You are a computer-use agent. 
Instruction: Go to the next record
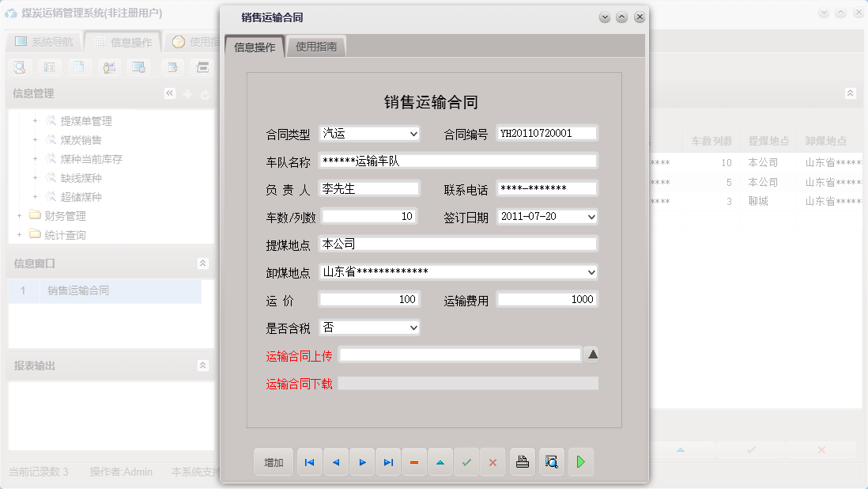pyautogui.click(x=361, y=461)
